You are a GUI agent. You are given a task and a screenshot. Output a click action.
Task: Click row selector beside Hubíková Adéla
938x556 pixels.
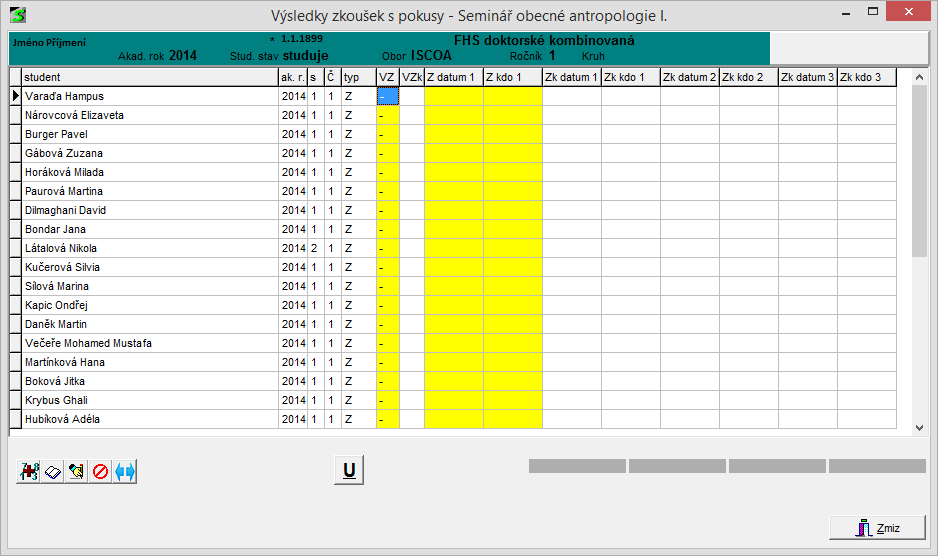(x=15, y=419)
